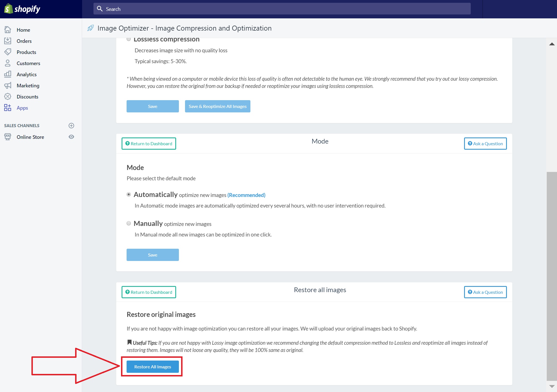Screen dimensions: 557x392
Task: Add a sales channel with plus icon
Action: [x=71, y=125]
